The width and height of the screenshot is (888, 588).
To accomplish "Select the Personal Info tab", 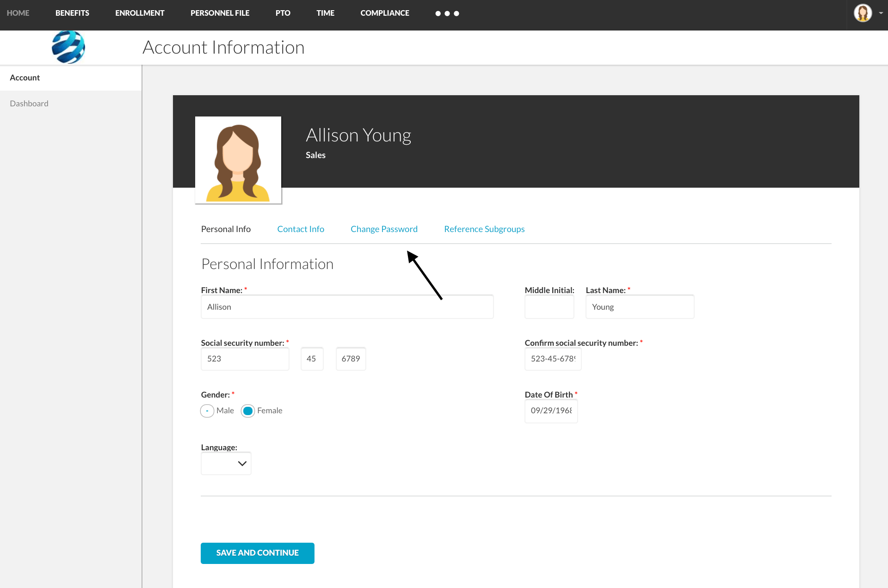I will [226, 229].
